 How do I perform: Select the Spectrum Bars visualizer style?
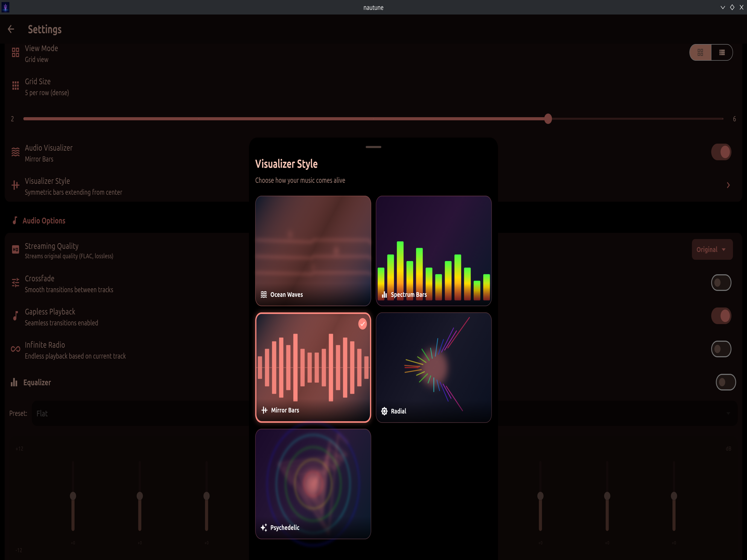coord(434,251)
